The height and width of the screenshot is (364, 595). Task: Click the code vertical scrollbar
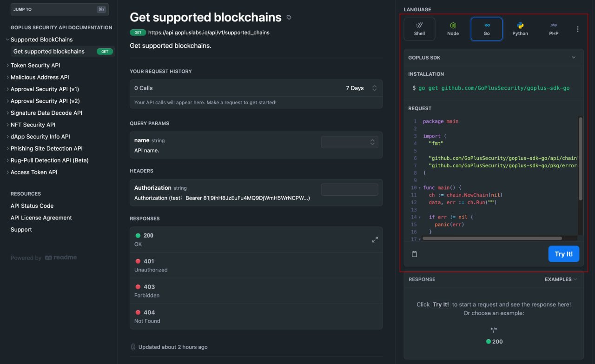coord(581,159)
